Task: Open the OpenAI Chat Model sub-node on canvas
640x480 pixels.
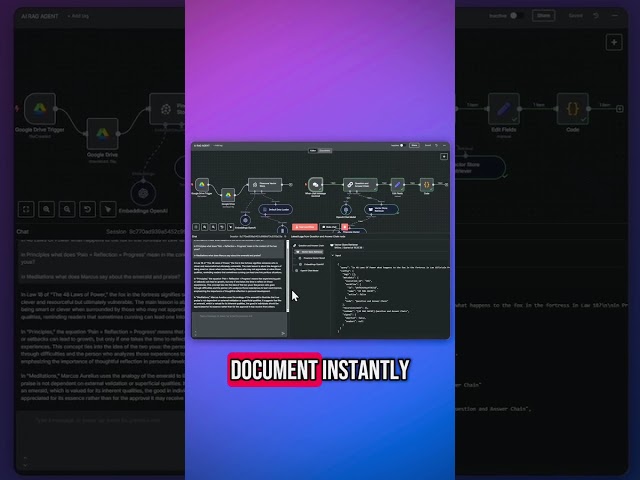Action: 346,209
